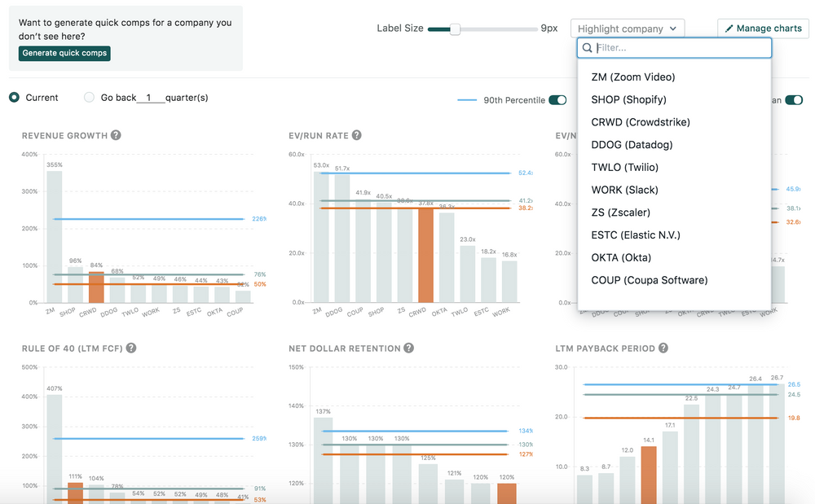The height and width of the screenshot is (504, 815).
Task: Click the Rule of 40 (LTM FCF) help icon
Action: (x=133, y=348)
